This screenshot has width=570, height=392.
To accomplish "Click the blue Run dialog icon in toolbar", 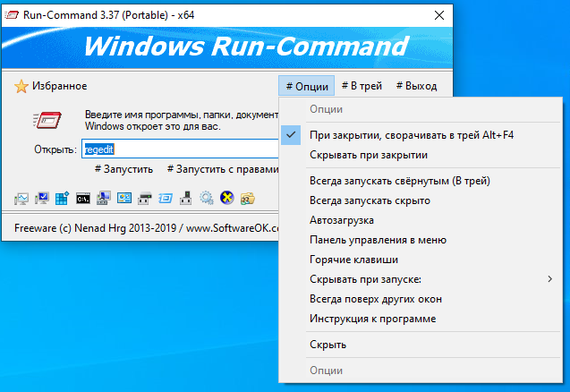I will 166,199.
